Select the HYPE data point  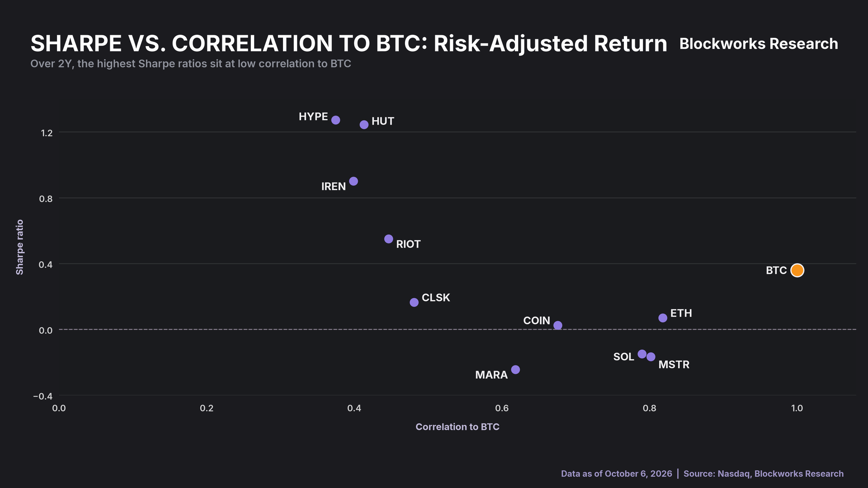click(335, 120)
